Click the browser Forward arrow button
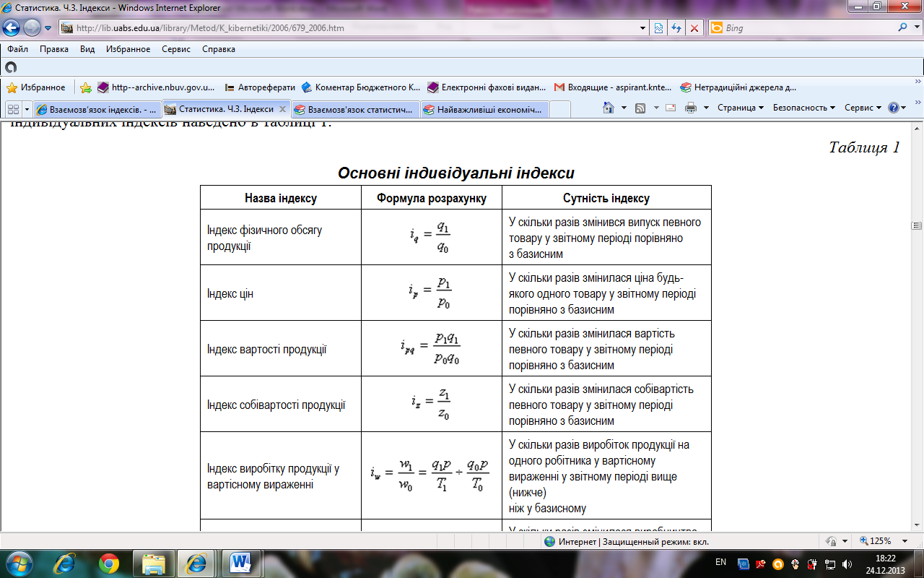This screenshot has height=578, width=924. click(32, 28)
